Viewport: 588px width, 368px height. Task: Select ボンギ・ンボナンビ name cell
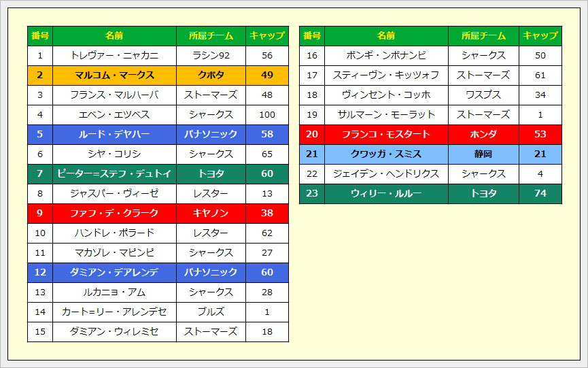[x=386, y=56]
